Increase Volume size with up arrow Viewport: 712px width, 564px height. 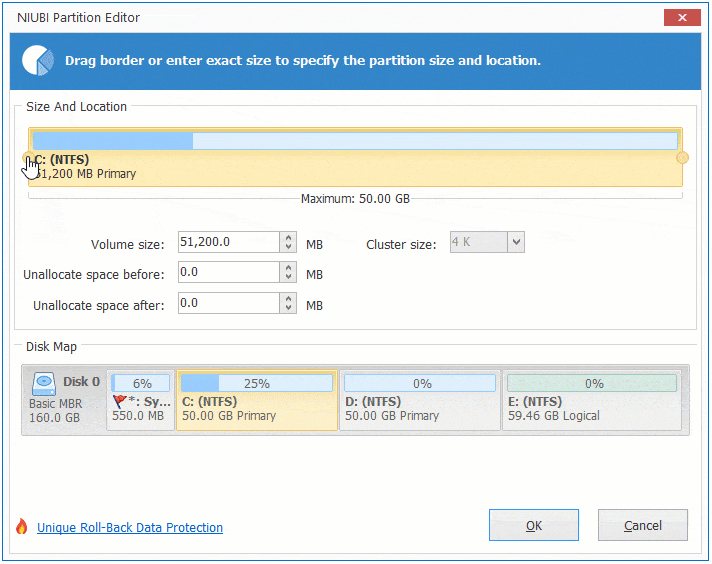[x=289, y=238]
